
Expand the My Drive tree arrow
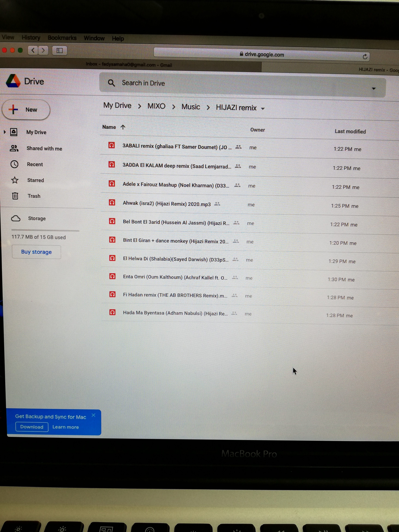click(x=5, y=132)
